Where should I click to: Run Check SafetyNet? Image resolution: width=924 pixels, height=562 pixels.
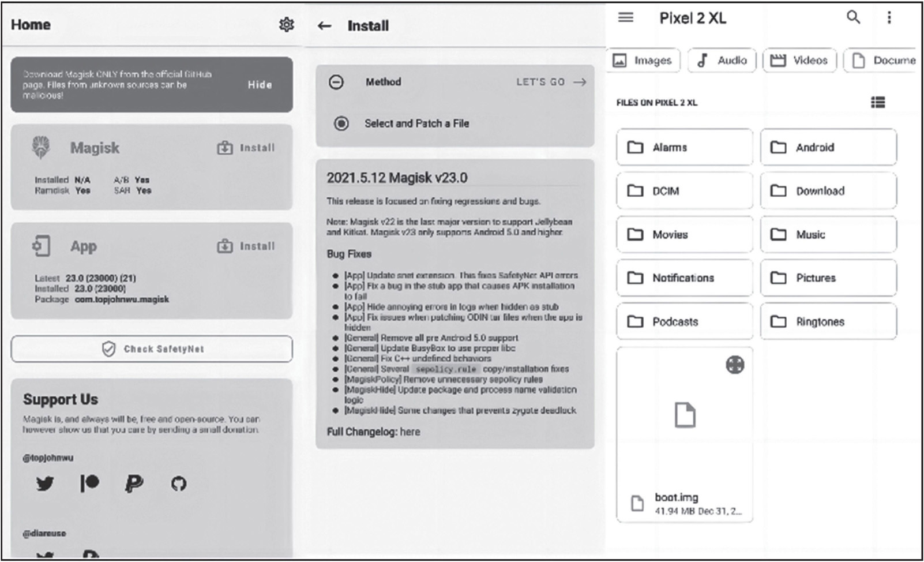152,349
